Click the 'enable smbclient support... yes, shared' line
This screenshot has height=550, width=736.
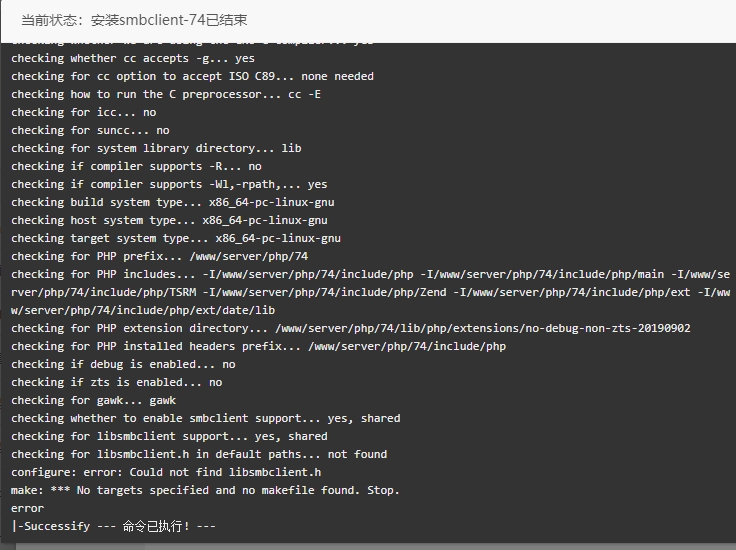click(x=206, y=418)
